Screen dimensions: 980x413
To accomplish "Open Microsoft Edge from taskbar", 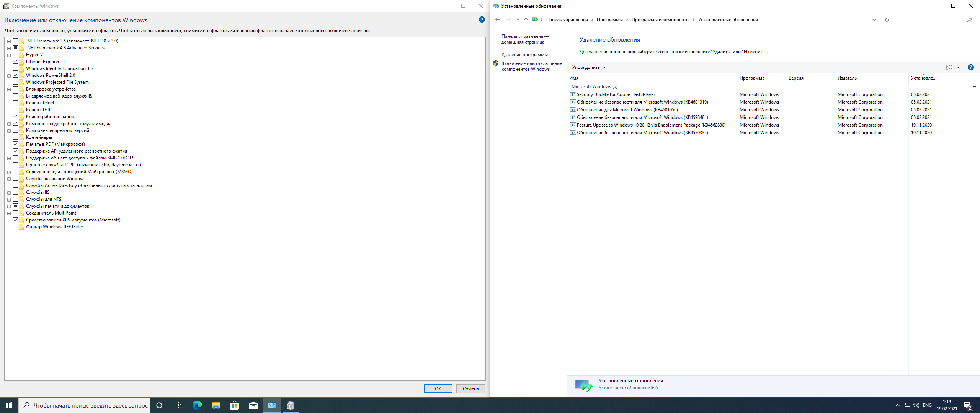I will point(197,405).
